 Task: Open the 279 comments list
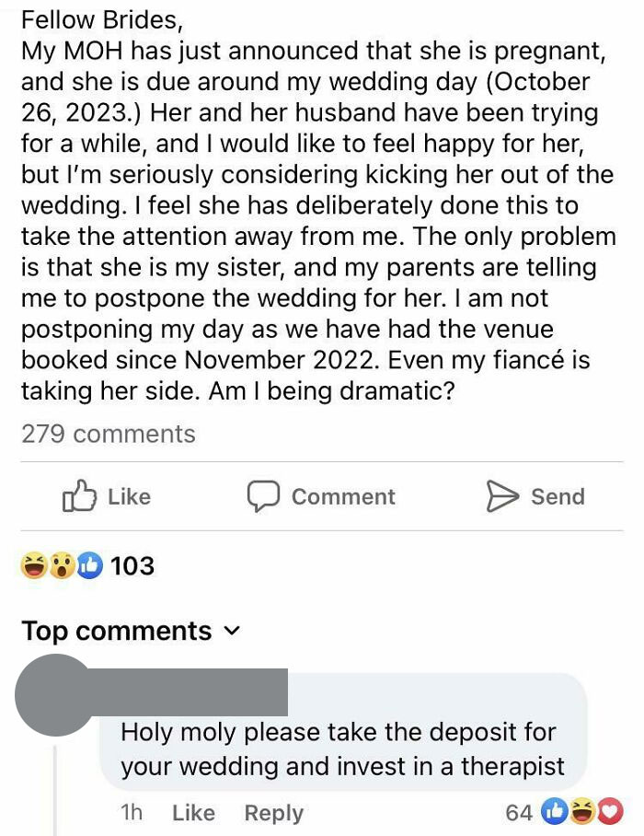[108, 434]
